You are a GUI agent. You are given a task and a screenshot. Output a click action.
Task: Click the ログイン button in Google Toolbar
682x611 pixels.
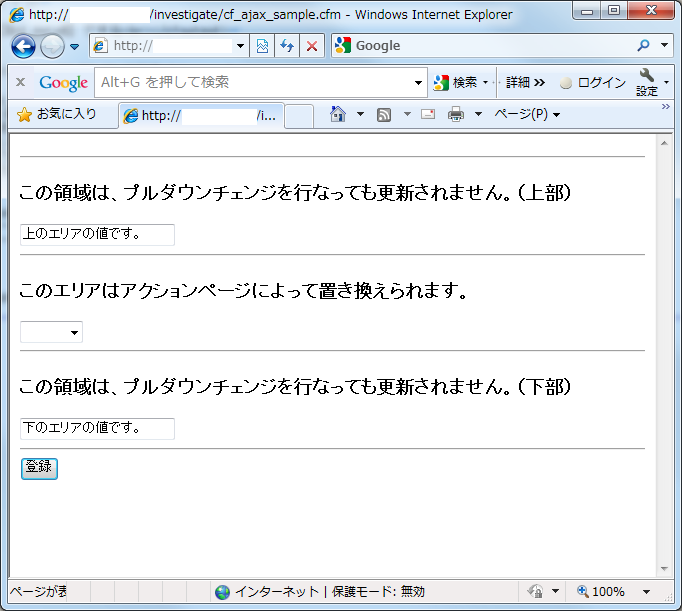(x=593, y=83)
